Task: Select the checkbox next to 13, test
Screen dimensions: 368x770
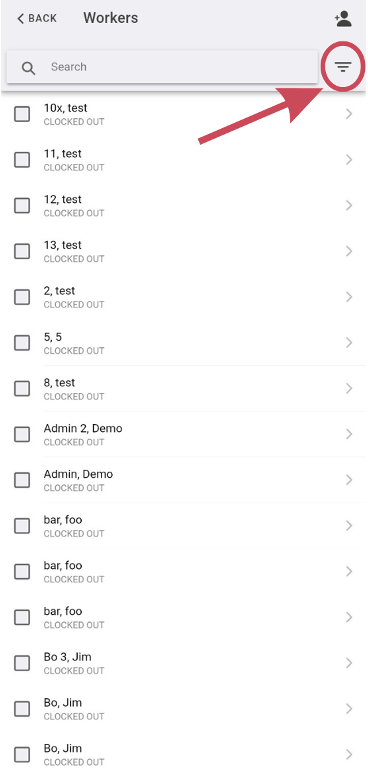Action: coord(22,251)
